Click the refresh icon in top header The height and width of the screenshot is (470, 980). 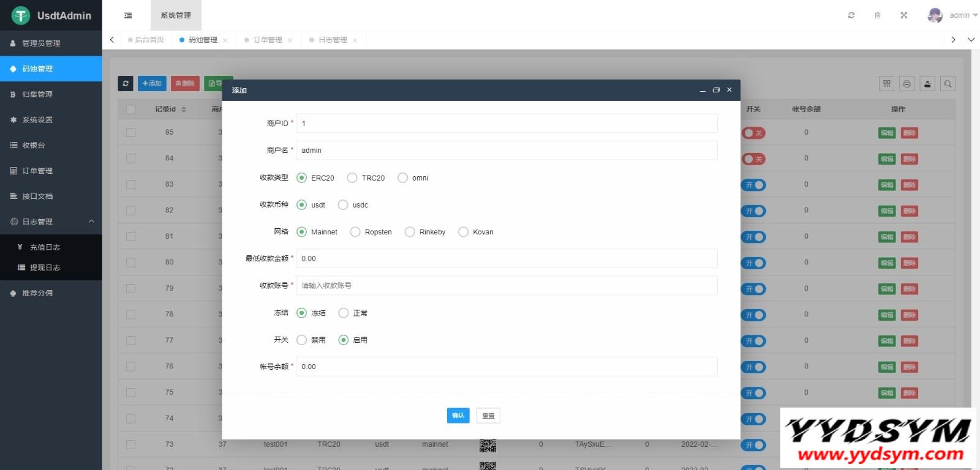coord(851,15)
